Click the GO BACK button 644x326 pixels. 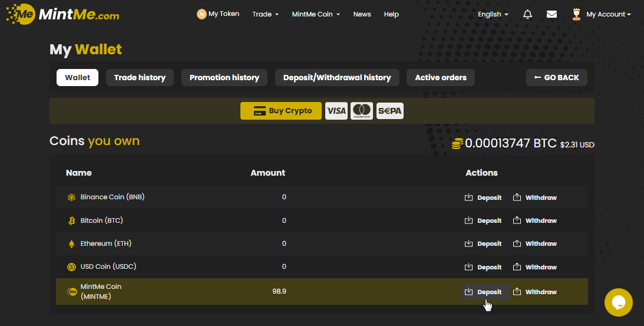pos(556,78)
